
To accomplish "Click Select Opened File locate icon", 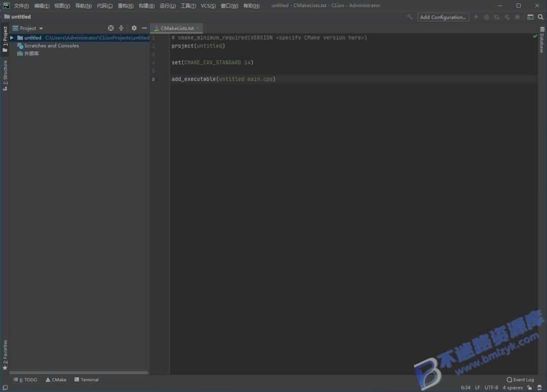I will [110, 28].
